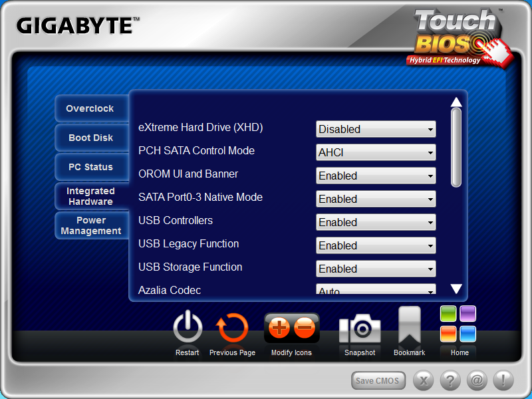Click the exclamation mark round icon
The image size is (532, 399).
pyautogui.click(x=503, y=380)
